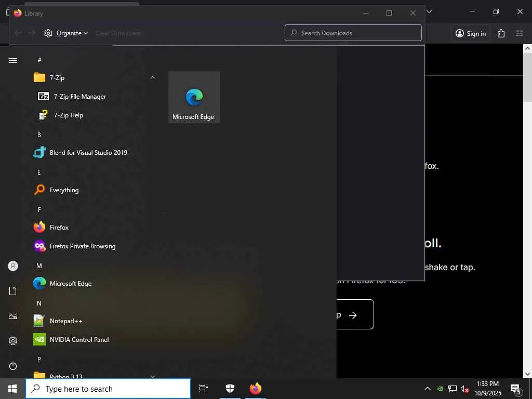Image resolution: width=532 pixels, height=399 pixels.
Task: Show hidden system tray icons
Action: (428, 389)
